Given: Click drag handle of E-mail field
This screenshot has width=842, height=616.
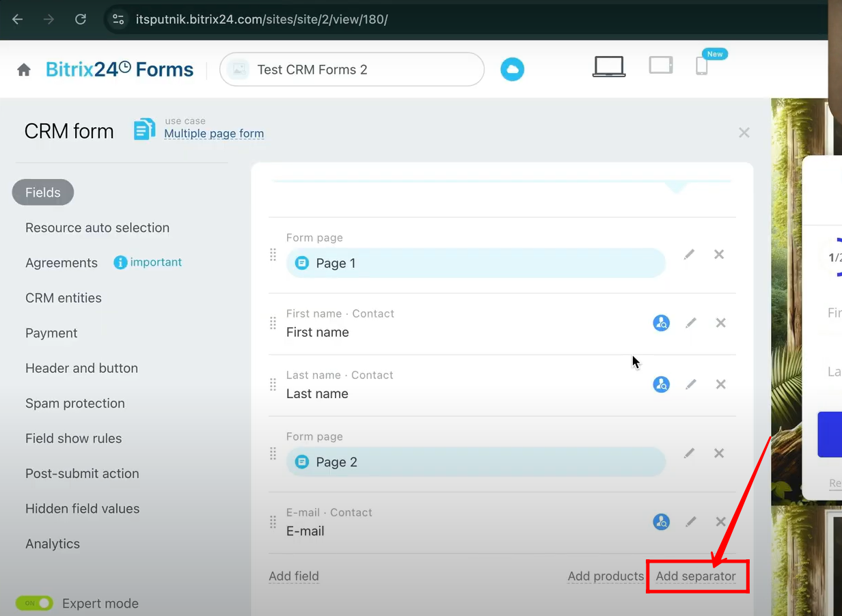Looking at the screenshot, I should point(273,522).
